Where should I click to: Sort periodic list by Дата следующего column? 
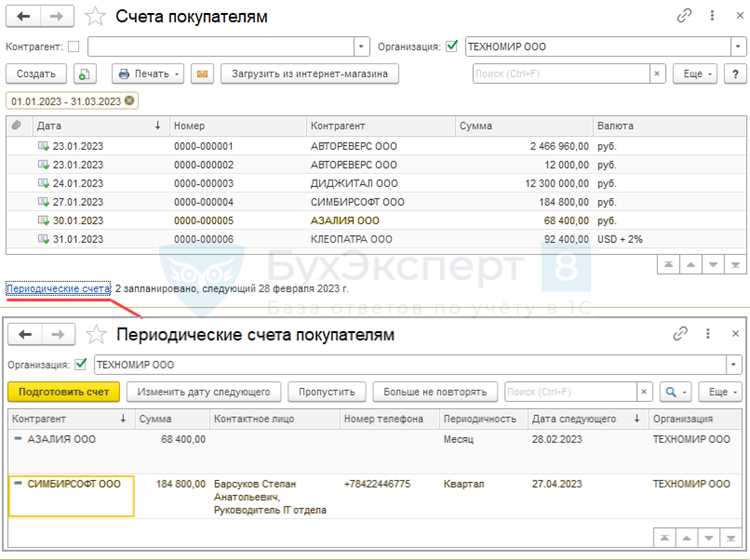tap(588, 419)
